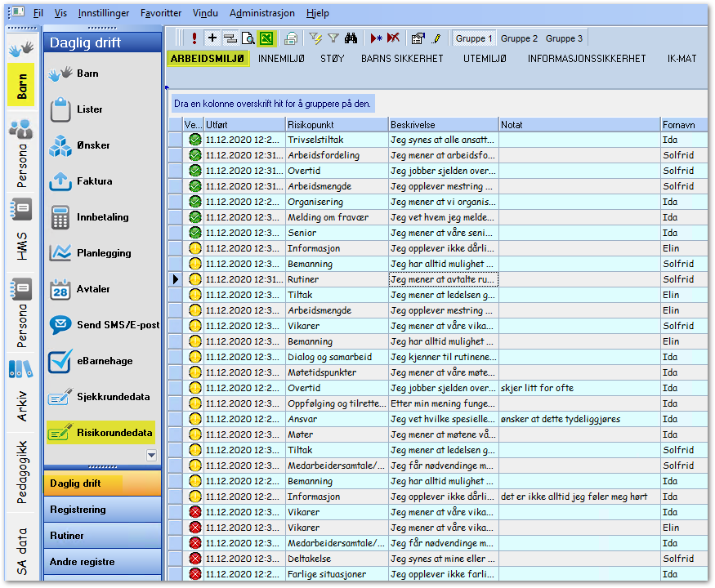Select the INFORMASJONSSIKKERHET category tab
The width and height of the screenshot is (715, 588).
tap(587, 58)
